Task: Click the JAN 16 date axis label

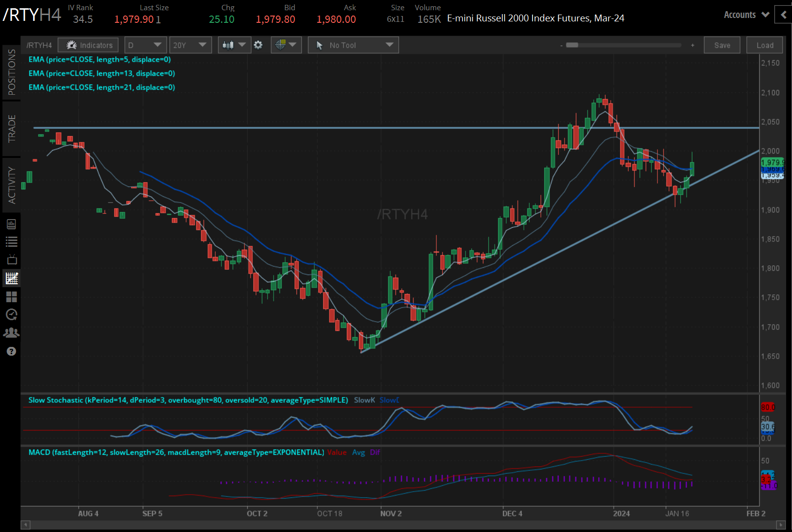Action: (677, 514)
